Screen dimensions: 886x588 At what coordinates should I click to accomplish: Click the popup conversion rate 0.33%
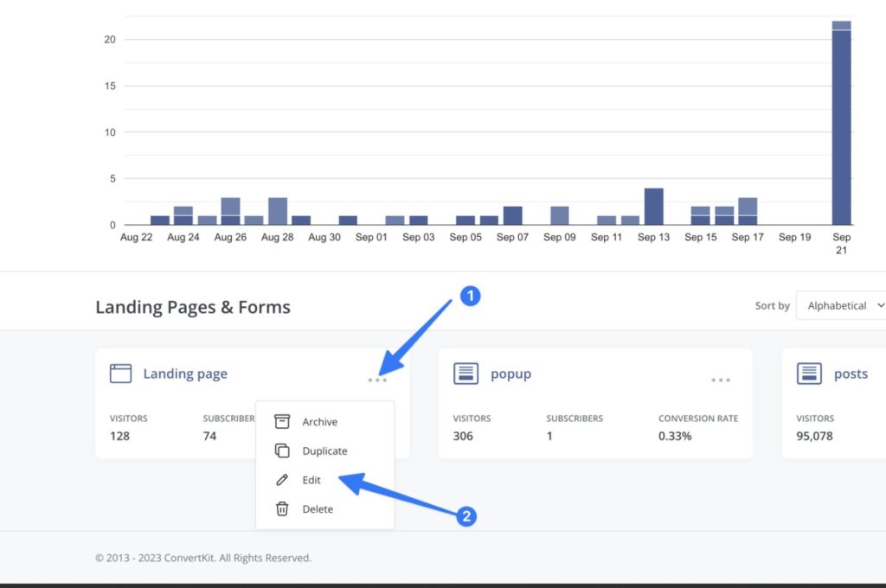point(675,436)
